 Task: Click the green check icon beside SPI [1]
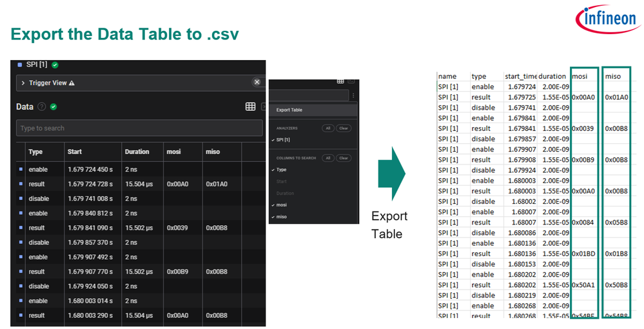tap(55, 65)
